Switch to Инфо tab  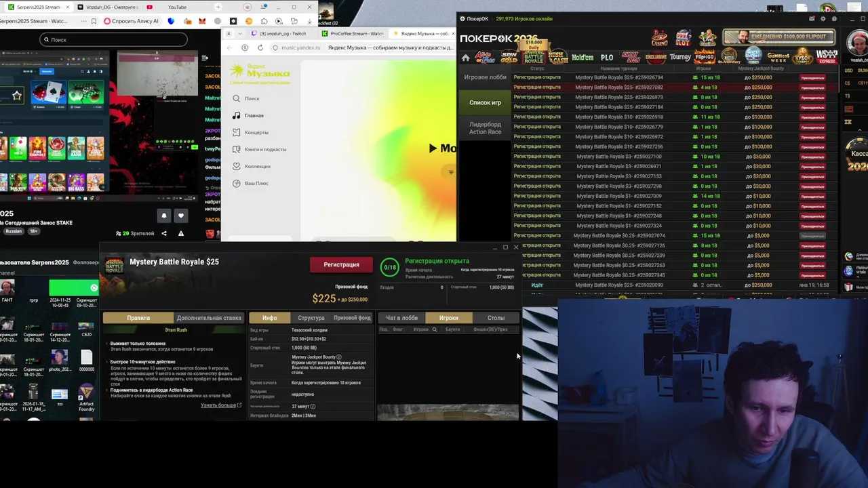coord(270,318)
